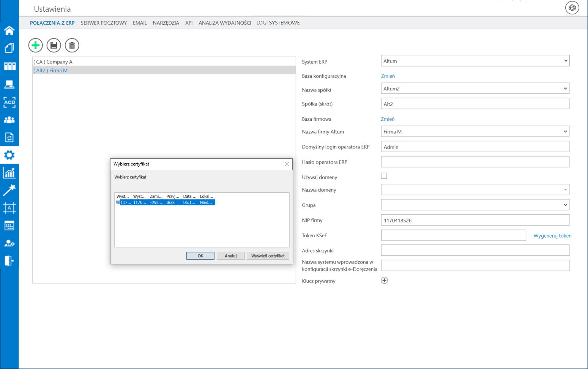
Task: Add private key with plus icon
Action: click(384, 281)
